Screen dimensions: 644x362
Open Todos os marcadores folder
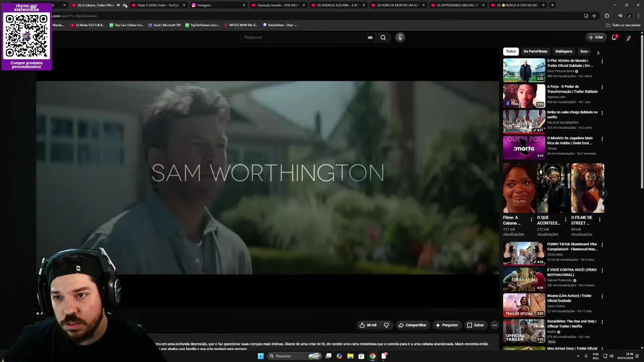point(623,25)
